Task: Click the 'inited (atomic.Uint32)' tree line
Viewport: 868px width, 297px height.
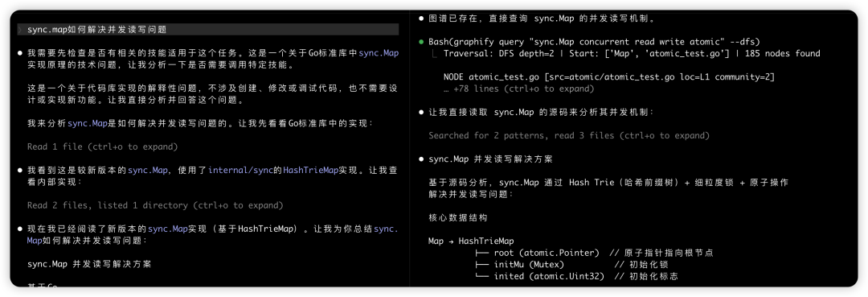Action: [x=576, y=276]
